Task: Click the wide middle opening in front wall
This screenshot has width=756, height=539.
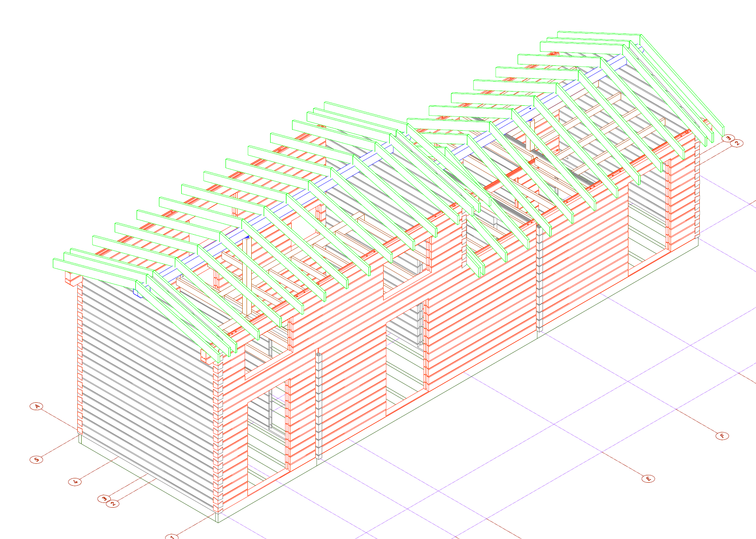Action: pos(405,365)
